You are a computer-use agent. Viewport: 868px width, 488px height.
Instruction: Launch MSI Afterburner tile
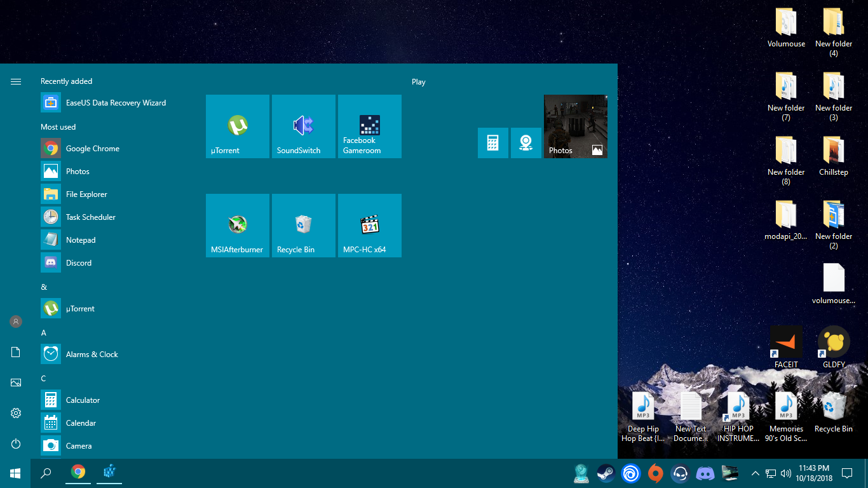click(x=237, y=225)
